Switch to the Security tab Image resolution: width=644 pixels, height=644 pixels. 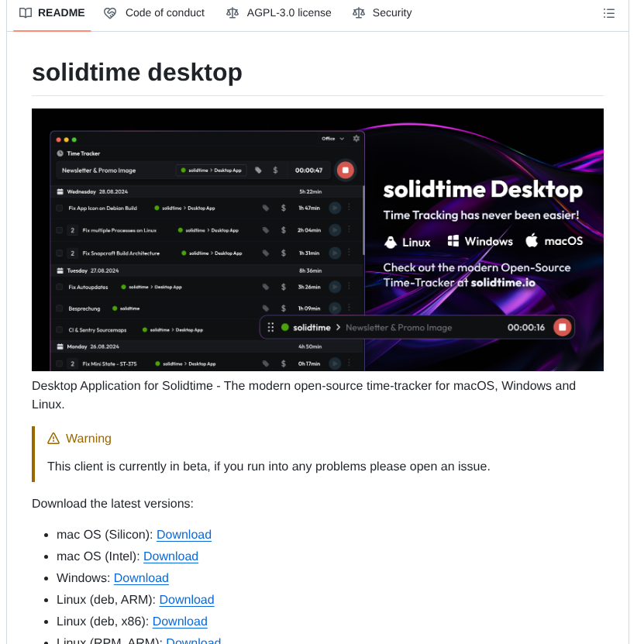pos(391,12)
